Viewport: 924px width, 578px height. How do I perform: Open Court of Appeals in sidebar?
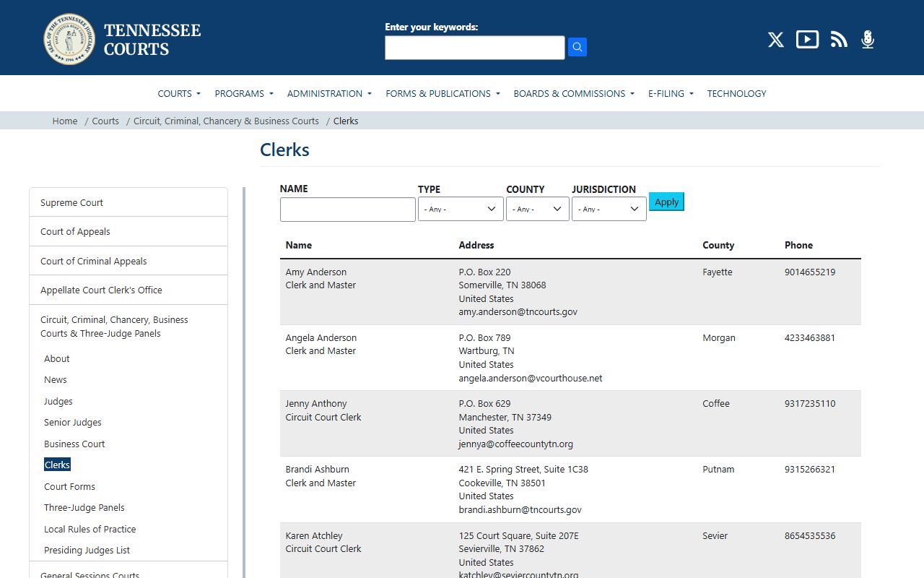(x=128, y=231)
